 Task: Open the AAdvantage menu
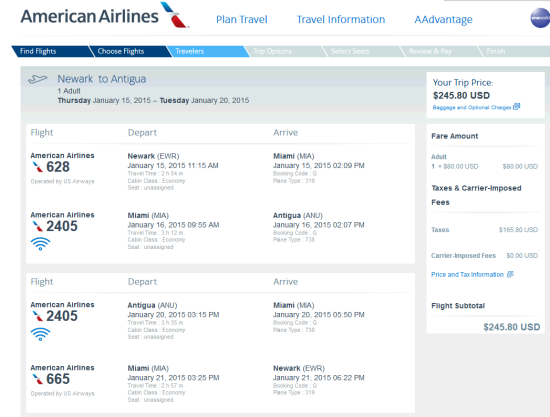click(x=443, y=20)
